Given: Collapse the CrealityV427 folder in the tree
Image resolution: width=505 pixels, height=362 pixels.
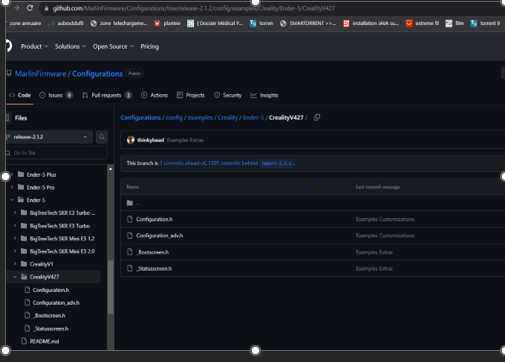Looking at the screenshot, I should pos(15,277).
